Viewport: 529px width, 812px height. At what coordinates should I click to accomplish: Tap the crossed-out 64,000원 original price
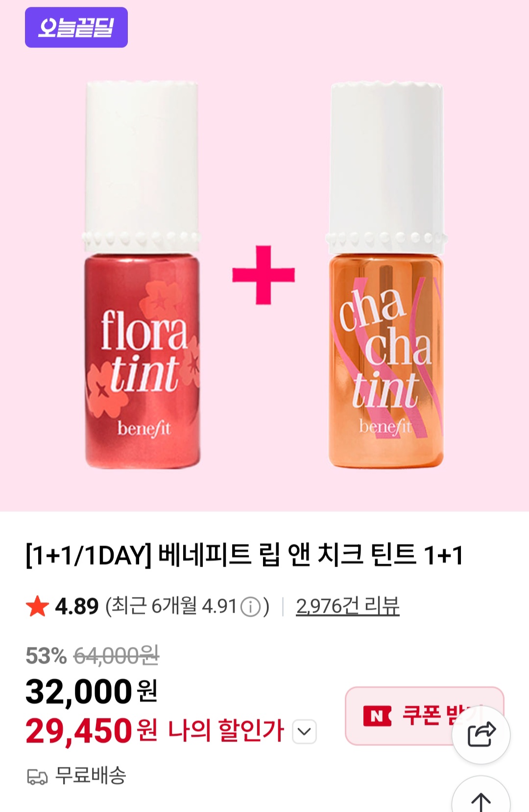click(x=117, y=655)
